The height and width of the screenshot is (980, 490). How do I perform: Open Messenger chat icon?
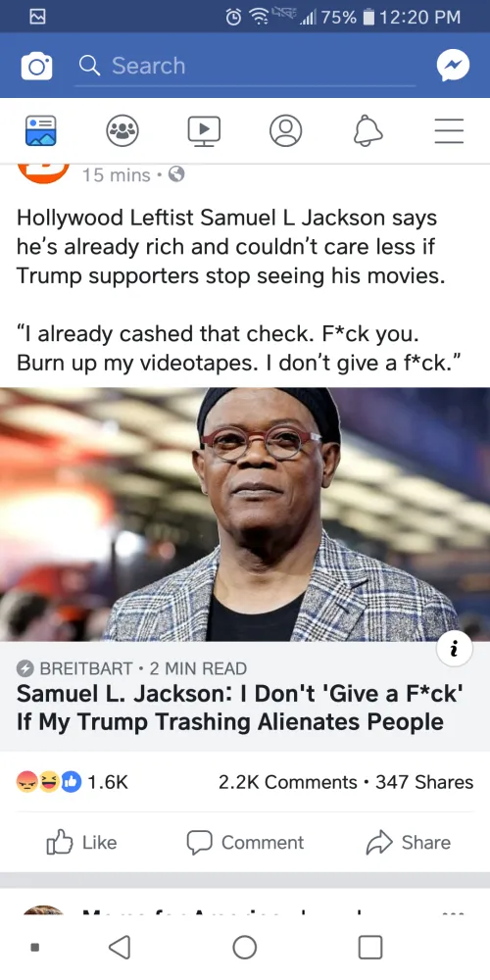(x=453, y=66)
